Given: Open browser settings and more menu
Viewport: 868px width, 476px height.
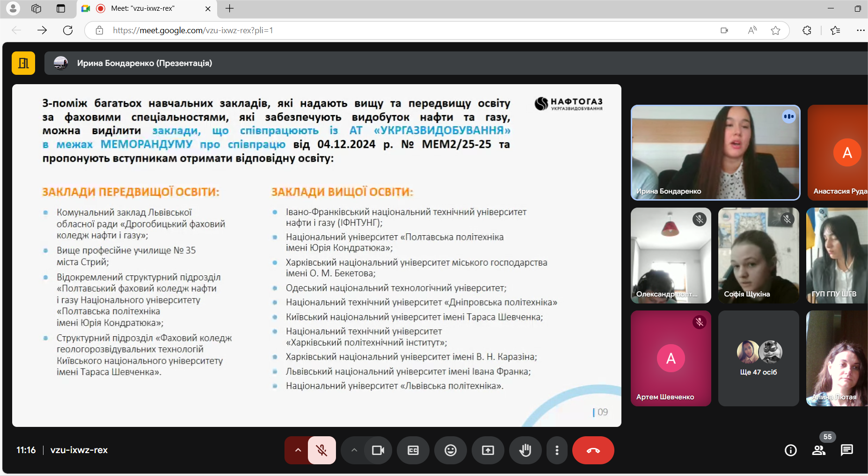Looking at the screenshot, I should [861, 30].
